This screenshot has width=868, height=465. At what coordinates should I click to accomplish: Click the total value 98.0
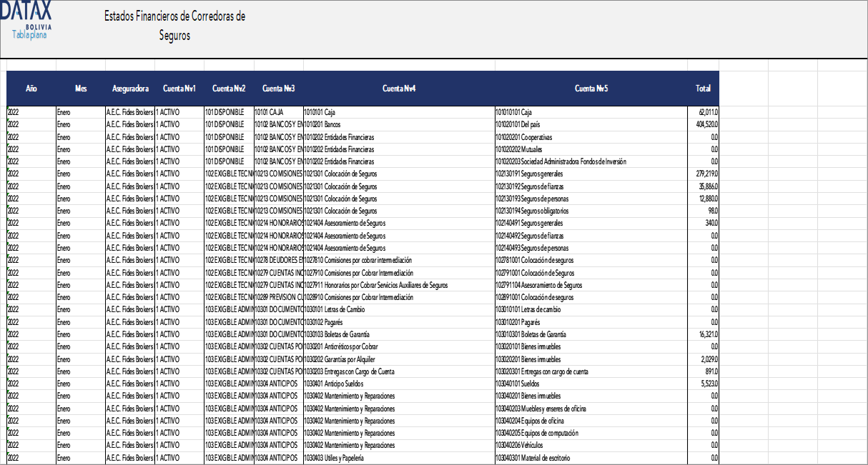click(704, 211)
